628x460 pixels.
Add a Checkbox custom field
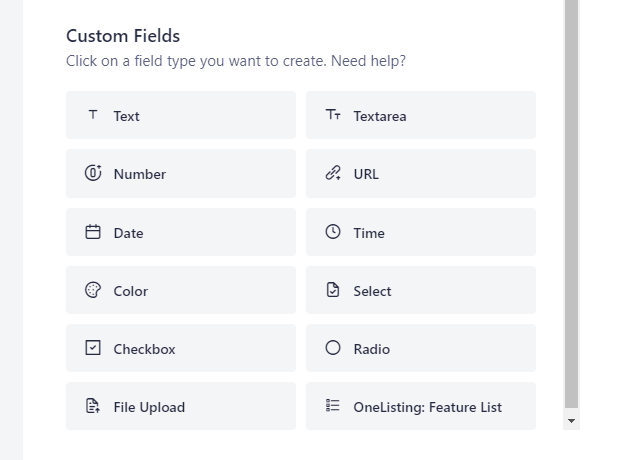coord(181,348)
